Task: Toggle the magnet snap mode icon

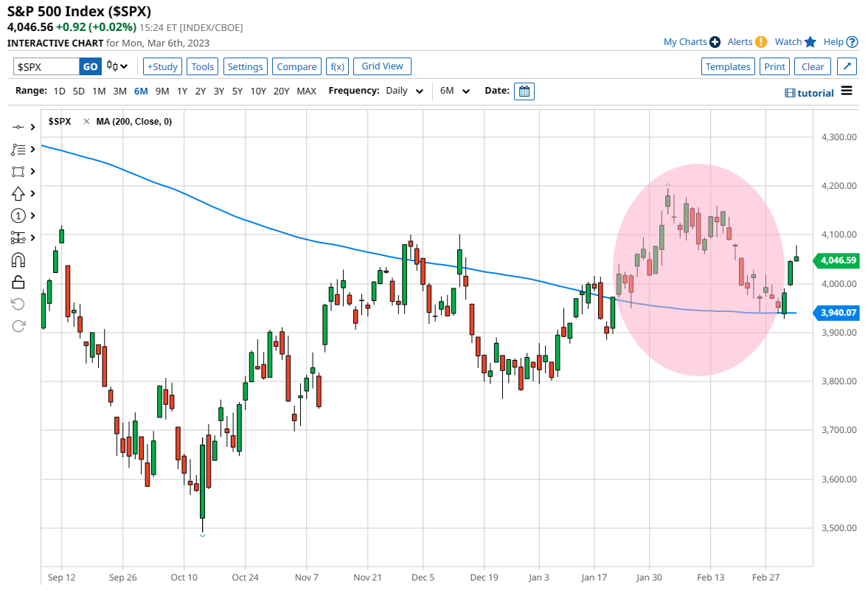Action: pos(18,260)
